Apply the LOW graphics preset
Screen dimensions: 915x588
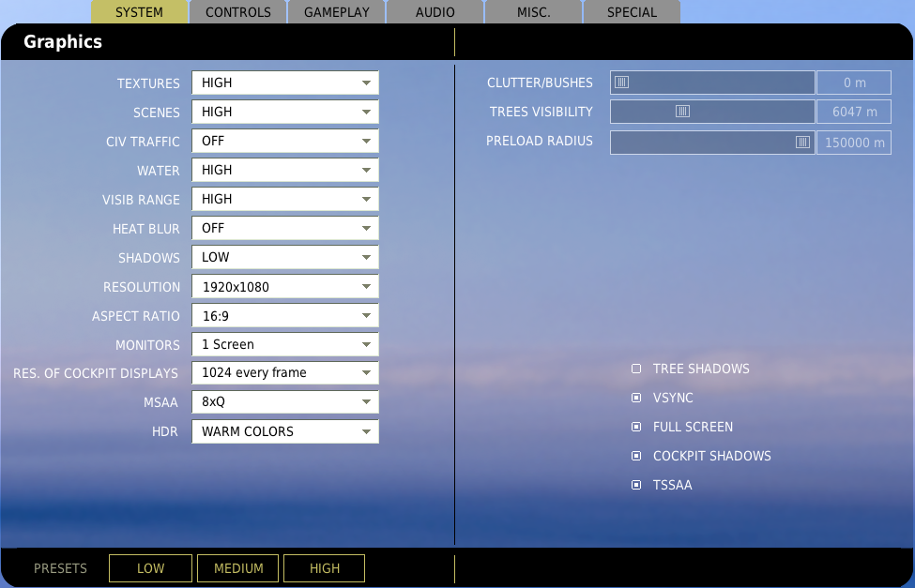pyautogui.click(x=150, y=568)
